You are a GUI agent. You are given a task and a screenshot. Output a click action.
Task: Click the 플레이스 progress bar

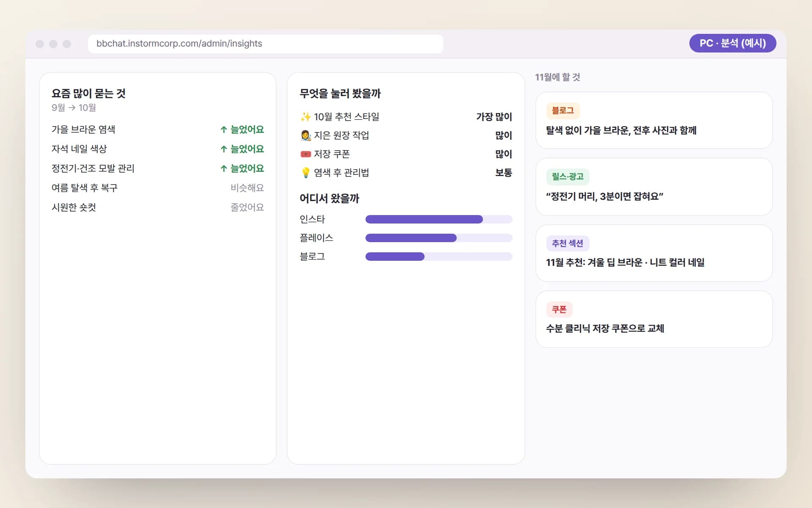pos(439,238)
